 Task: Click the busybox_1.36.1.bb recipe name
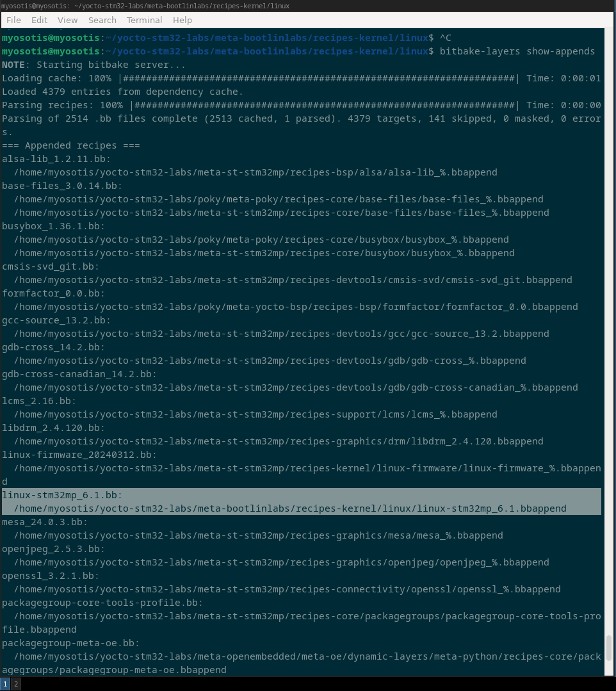coord(53,226)
